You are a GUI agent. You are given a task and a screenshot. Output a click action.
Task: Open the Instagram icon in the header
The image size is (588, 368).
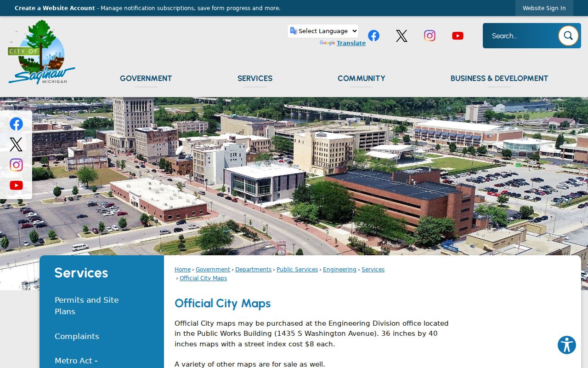[x=430, y=36]
